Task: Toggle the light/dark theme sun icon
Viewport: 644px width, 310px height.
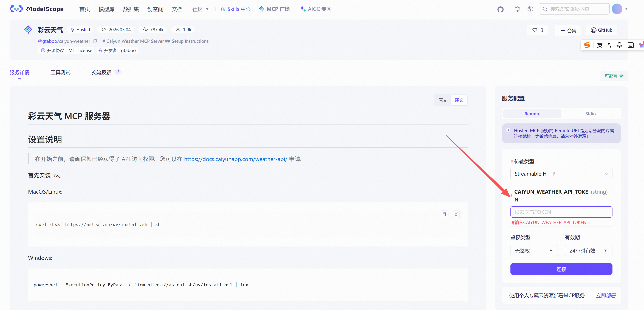Action: tap(517, 9)
